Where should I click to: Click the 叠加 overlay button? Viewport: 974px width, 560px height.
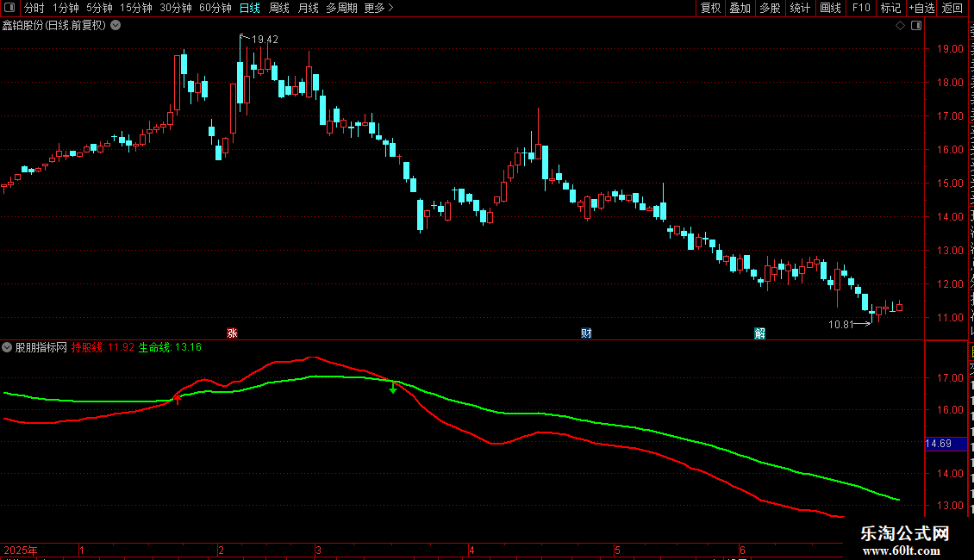pos(740,8)
